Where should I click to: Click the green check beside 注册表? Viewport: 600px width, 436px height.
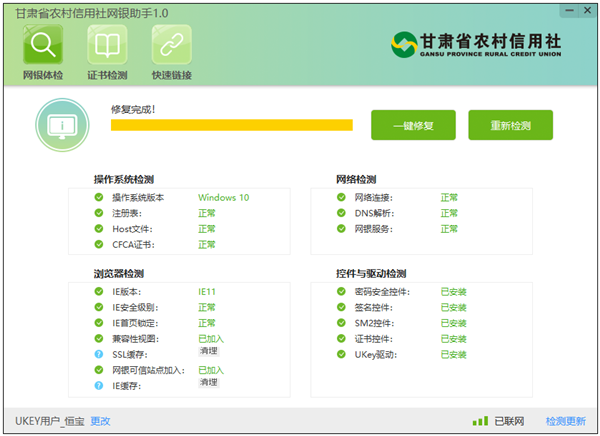point(99,213)
